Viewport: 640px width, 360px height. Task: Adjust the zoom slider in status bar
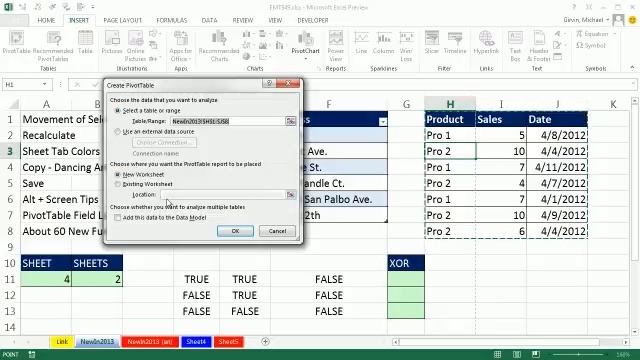point(578,354)
